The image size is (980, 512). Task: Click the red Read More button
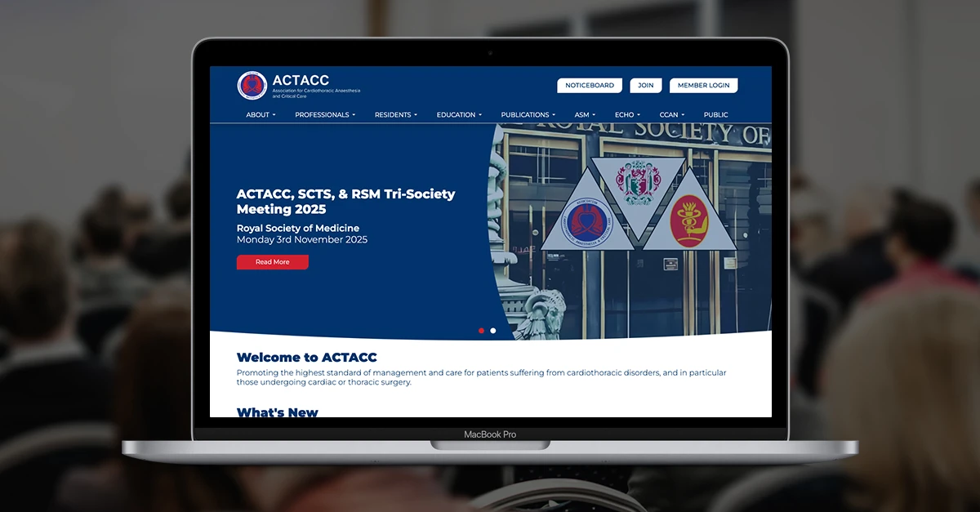click(273, 262)
